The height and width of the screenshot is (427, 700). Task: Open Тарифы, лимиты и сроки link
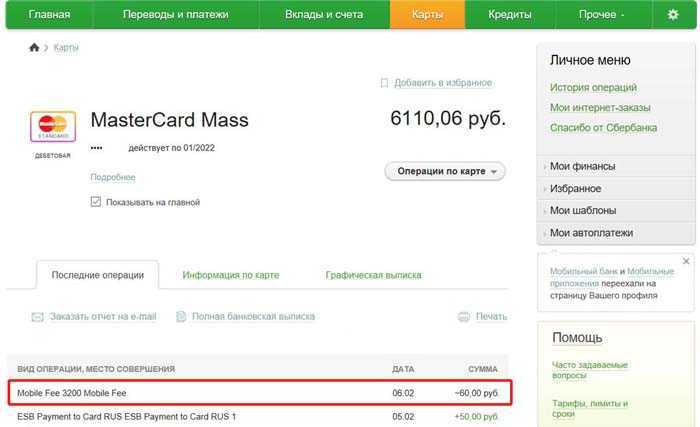pos(590,409)
